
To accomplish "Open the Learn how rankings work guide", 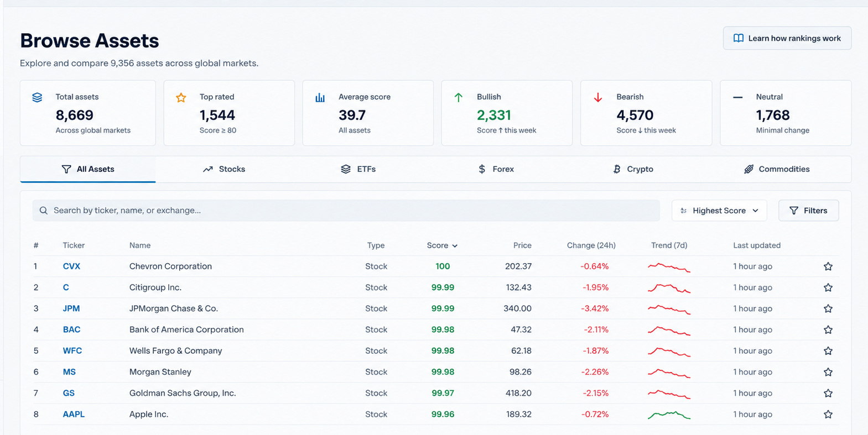I will [x=787, y=38].
